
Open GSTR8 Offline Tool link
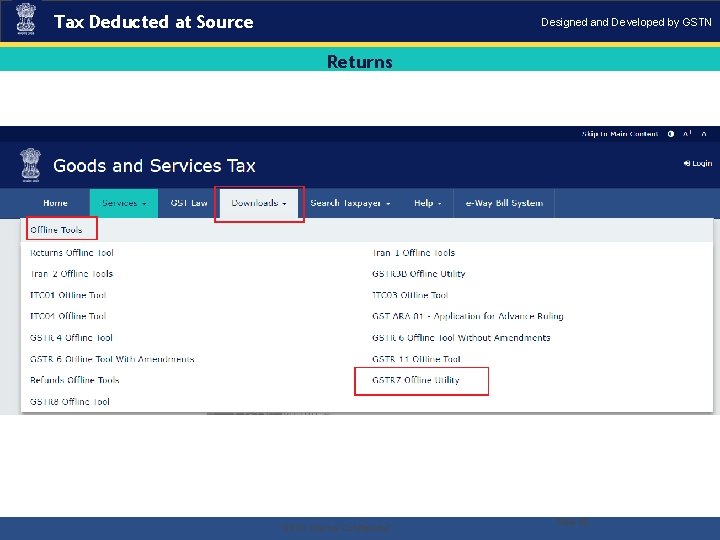(70, 401)
